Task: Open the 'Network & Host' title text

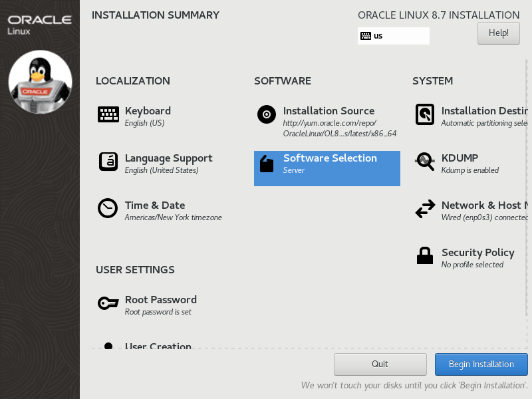Action: [485, 205]
